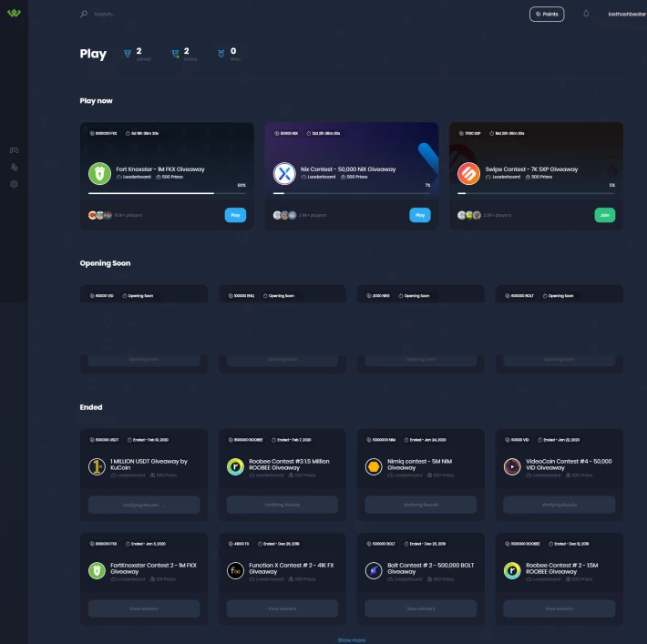Click the Bolt Contest #2 logo
The width and height of the screenshot is (647, 644).
click(x=374, y=571)
